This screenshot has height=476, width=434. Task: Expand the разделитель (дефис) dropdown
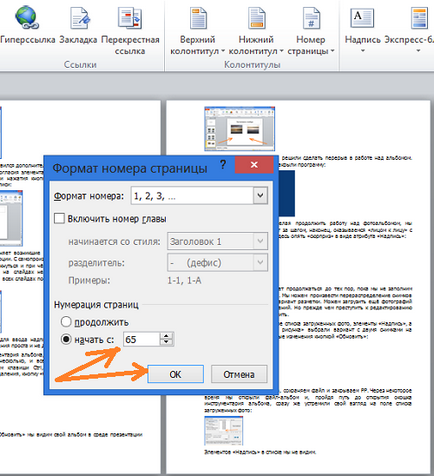click(x=260, y=263)
